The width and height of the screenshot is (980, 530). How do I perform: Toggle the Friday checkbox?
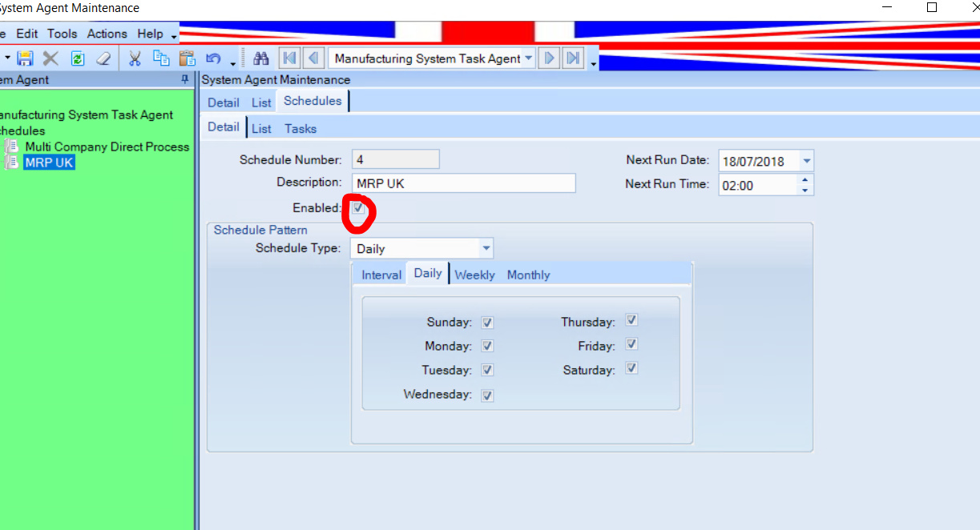(631, 344)
